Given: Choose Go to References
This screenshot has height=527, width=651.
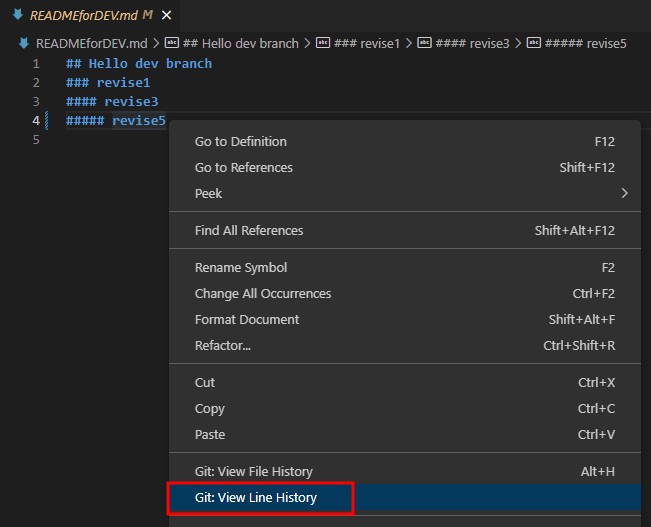Looking at the screenshot, I should (x=405, y=167).
